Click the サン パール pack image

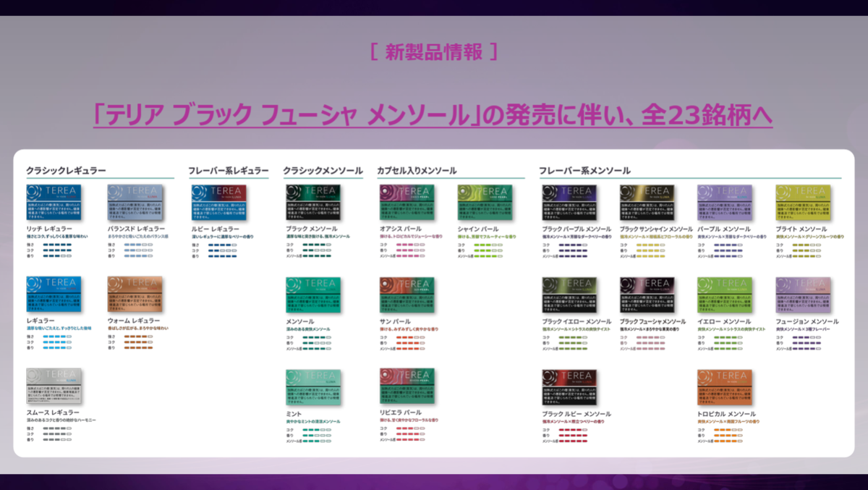(x=407, y=295)
